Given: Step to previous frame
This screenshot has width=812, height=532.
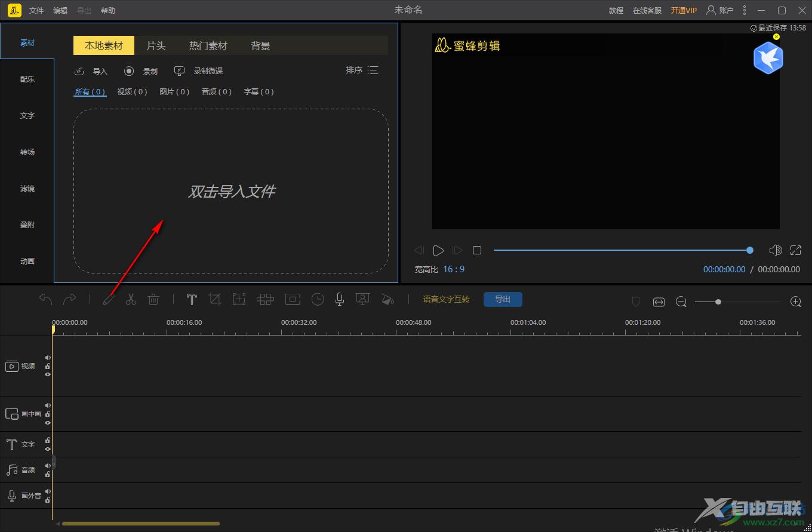Looking at the screenshot, I should (419, 250).
